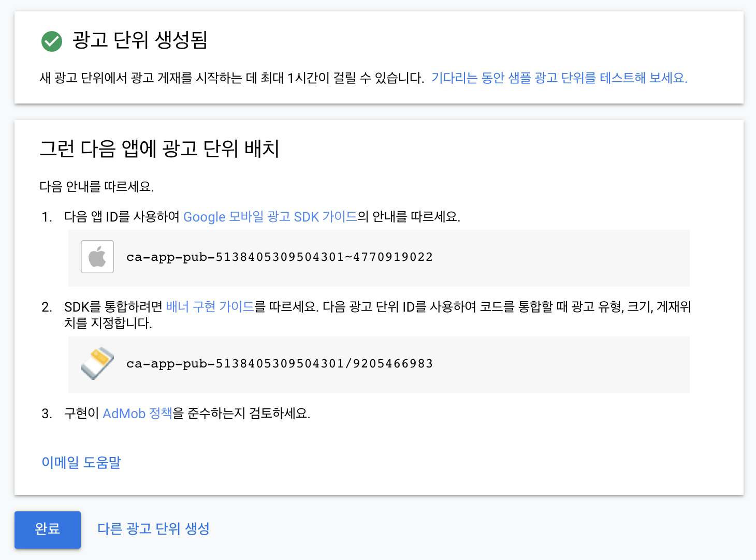The height and width of the screenshot is (560, 756).
Task: Open the 이메일 도움말 link
Action: click(81, 462)
